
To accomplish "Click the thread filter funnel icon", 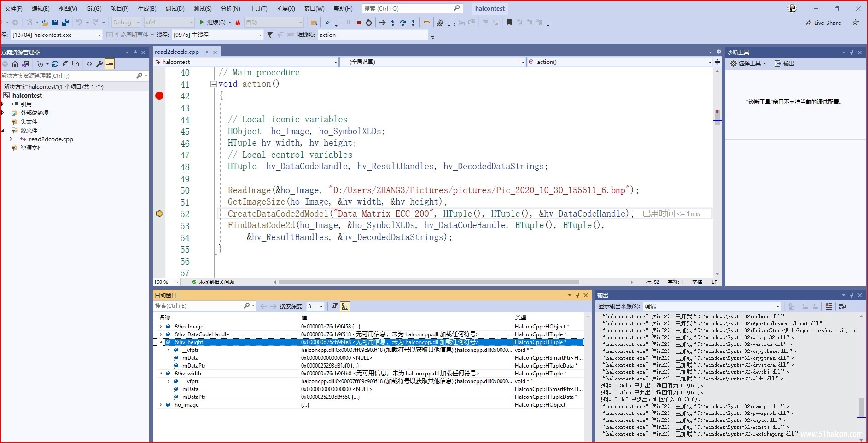I will coord(270,35).
